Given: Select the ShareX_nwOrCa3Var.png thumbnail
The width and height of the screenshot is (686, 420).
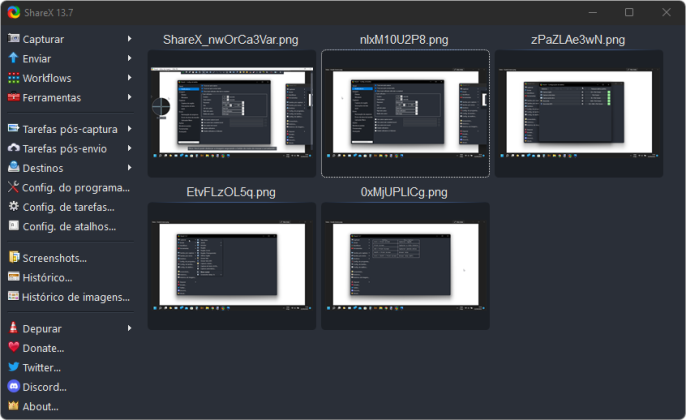Looking at the screenshot, I should point(232,113).
